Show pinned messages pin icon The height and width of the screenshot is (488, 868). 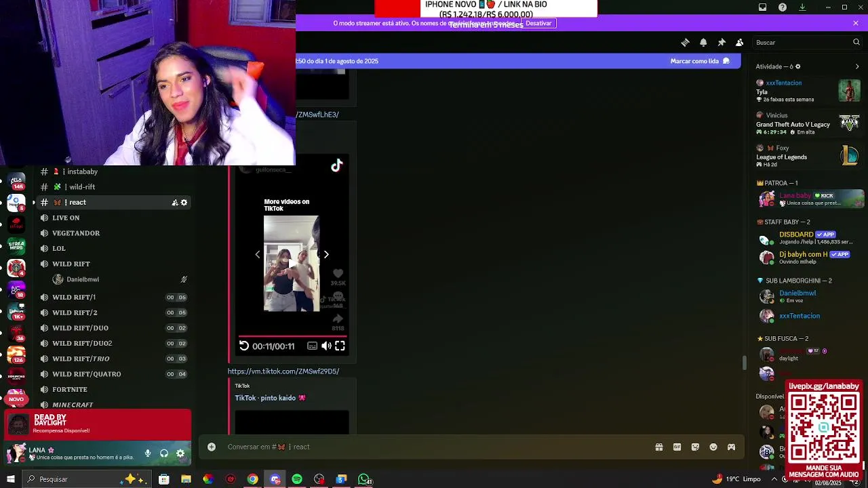tap(722, 42)
